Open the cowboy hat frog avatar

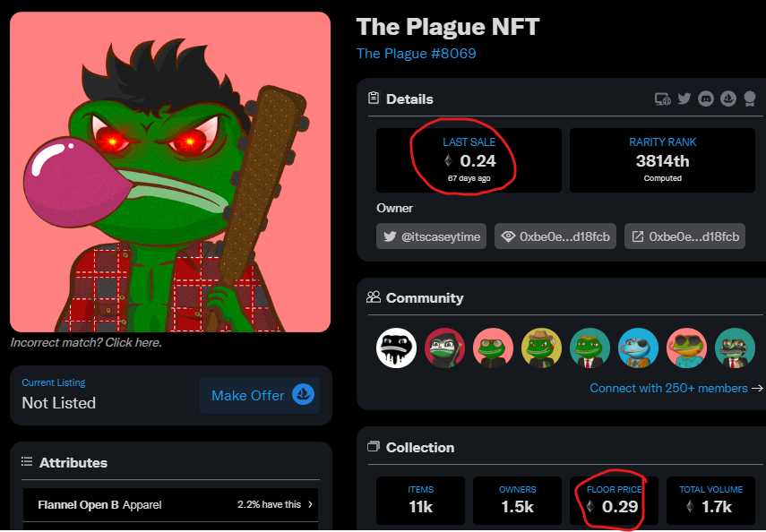541,348
